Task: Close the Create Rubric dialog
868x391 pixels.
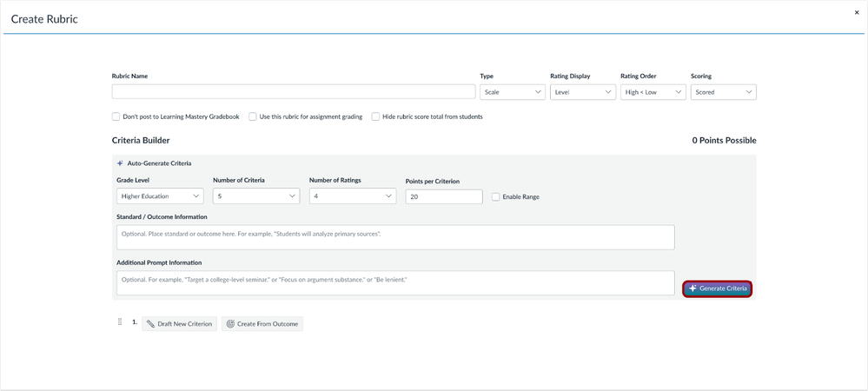Action: pos(857,13)
